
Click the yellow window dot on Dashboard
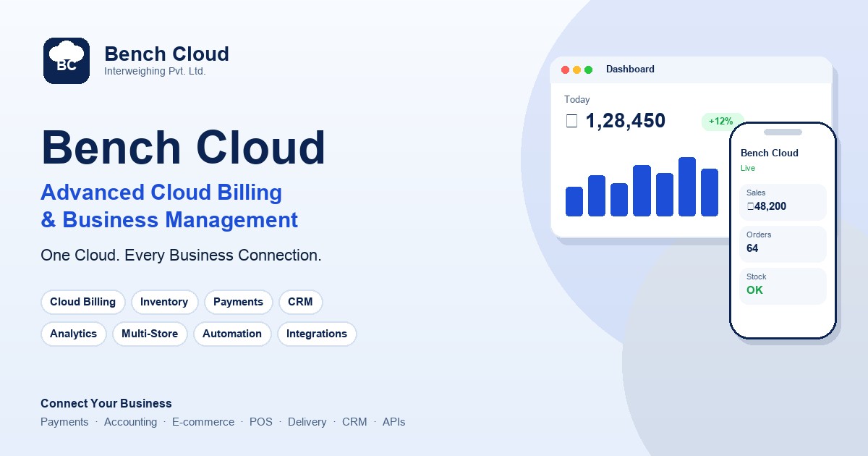click(577, 69)
